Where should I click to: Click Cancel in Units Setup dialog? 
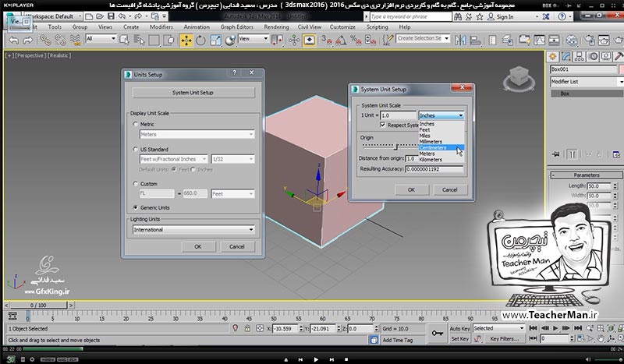(x=237, y=246)
